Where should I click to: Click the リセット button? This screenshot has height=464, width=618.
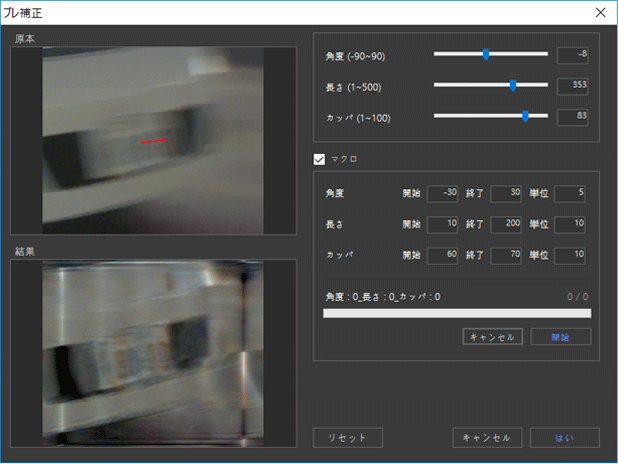347,437
